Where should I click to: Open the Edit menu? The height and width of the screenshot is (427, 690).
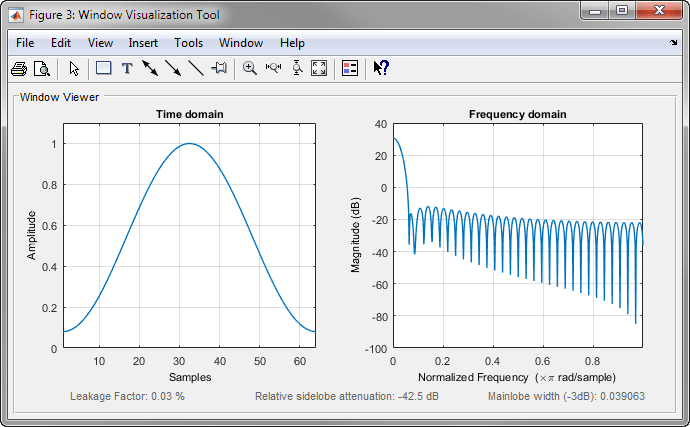pyautogui.click(x=61, y=43)
